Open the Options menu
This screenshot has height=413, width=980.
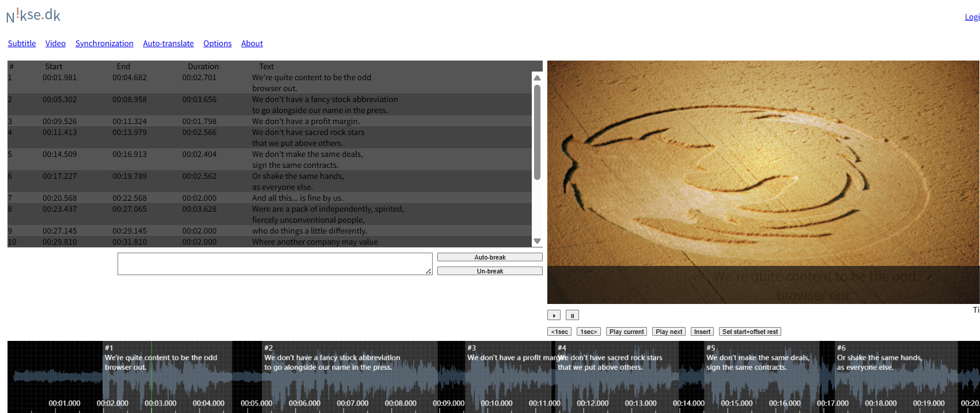217,43
